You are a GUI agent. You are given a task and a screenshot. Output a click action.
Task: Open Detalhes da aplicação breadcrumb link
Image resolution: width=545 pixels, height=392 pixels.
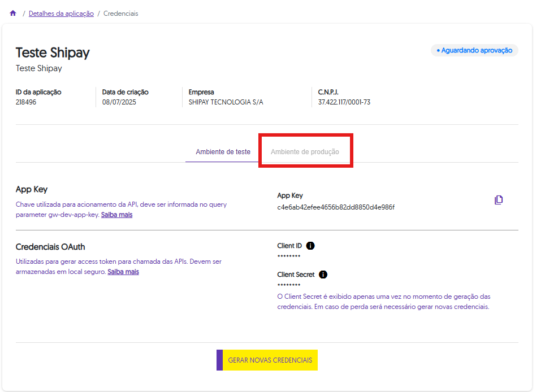pyautogui.click(x=61, y=14)
